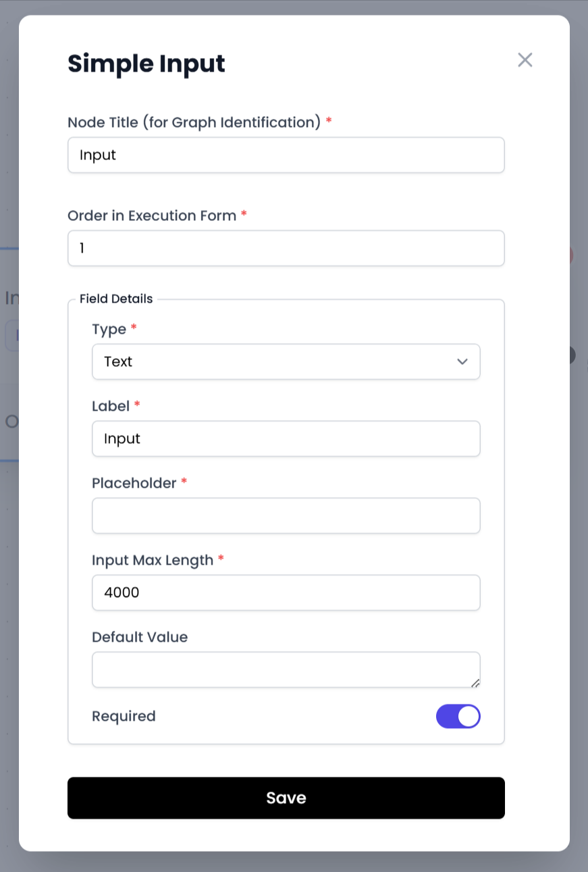Click the Order in Execution Form label

(x=152, y=215)
